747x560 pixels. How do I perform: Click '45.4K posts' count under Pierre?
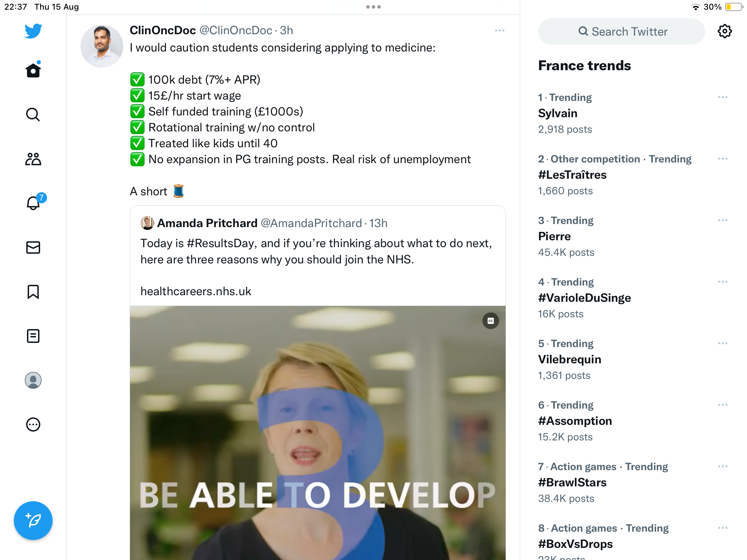click(566, 252)
